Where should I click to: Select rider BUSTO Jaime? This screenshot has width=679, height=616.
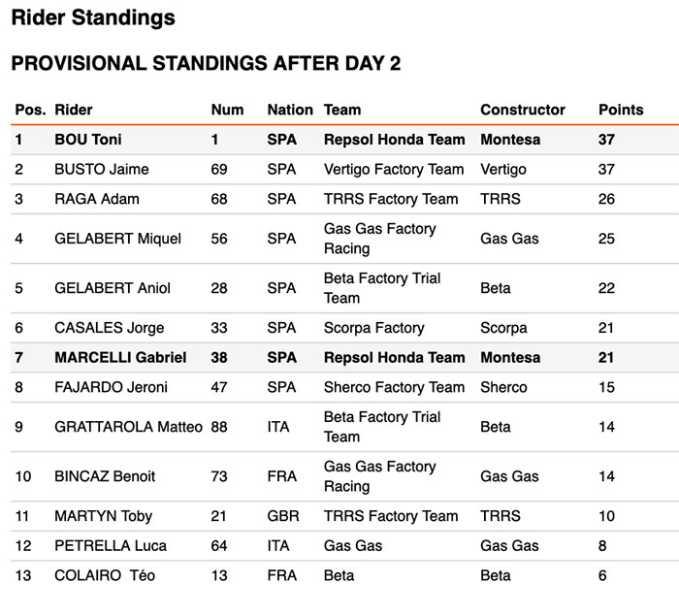point(102,169)
